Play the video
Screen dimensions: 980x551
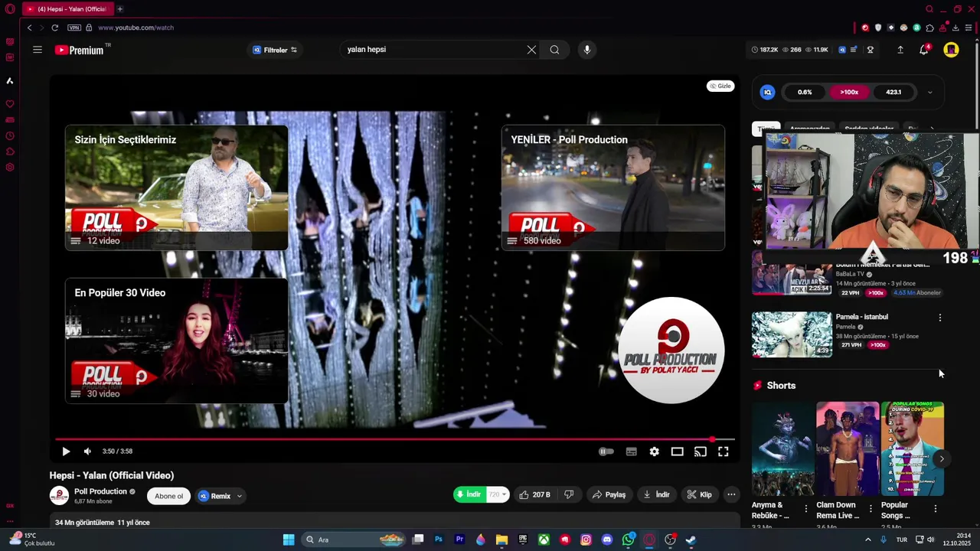click(x=66, y=452)
